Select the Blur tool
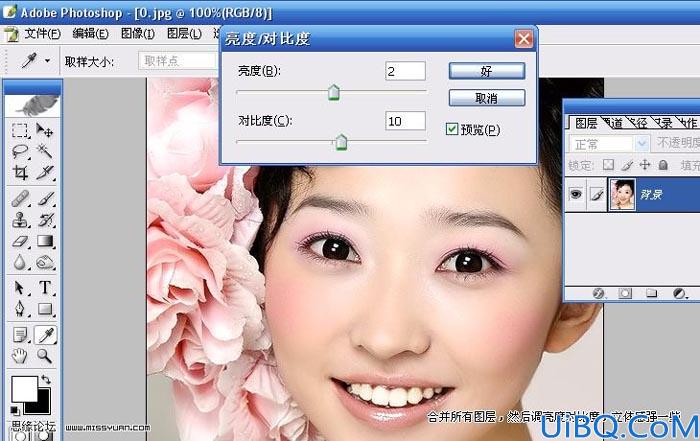700x441 pixels. 20,262
